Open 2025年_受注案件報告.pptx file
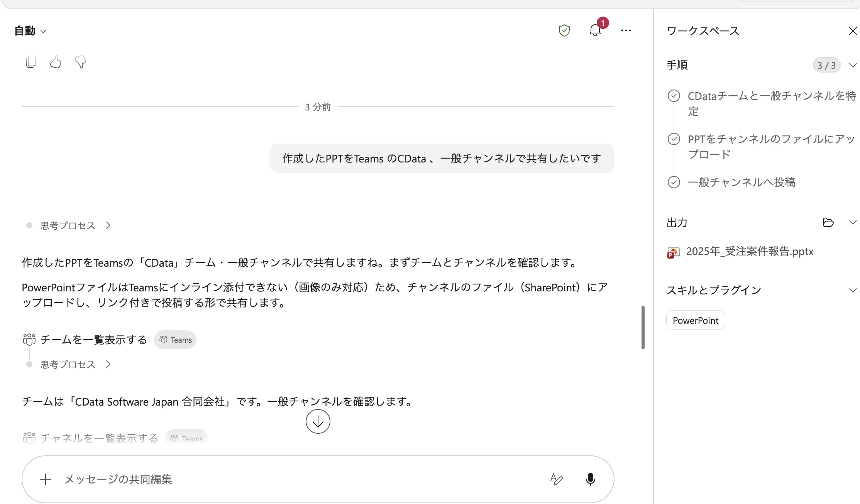Image resolution: width=860 pixels, height=504 pixels. click(750, 251)
